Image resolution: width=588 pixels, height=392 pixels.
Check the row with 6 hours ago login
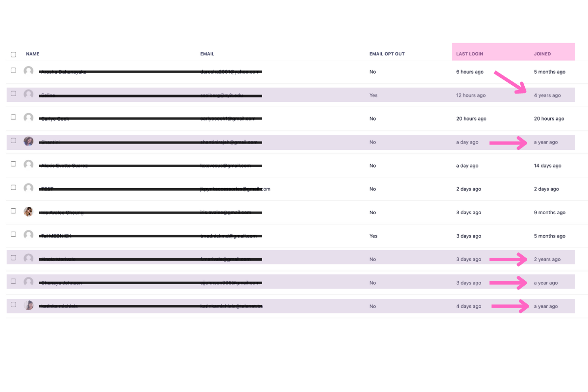(x=13, y=70)
